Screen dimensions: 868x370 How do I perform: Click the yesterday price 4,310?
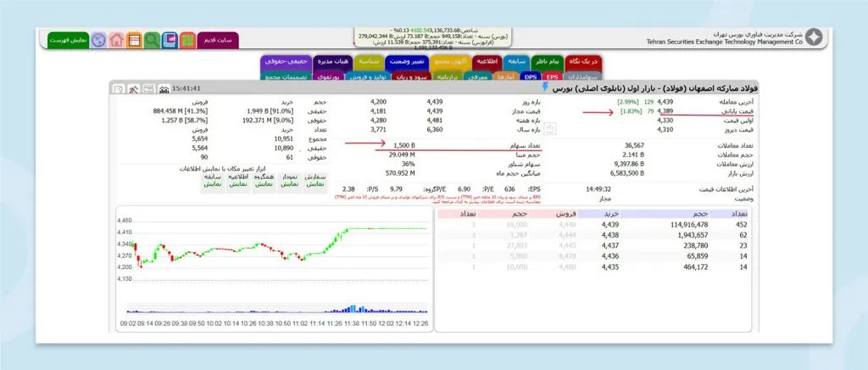pyautogui.click(x=665, y=130)
